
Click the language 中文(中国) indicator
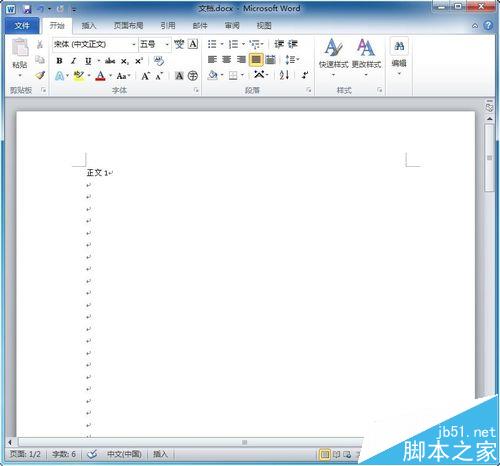click(124, 454)
